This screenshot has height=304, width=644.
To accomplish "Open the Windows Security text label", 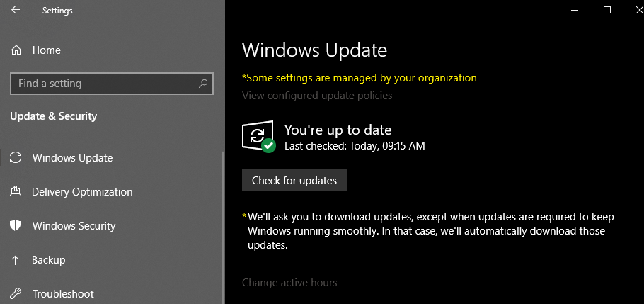I will coord(74,226).
